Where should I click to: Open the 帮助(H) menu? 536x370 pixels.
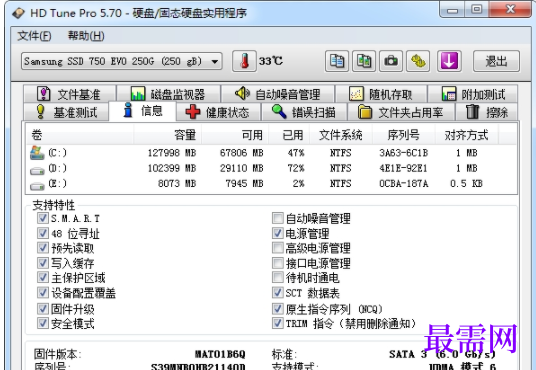click(86, 36)
